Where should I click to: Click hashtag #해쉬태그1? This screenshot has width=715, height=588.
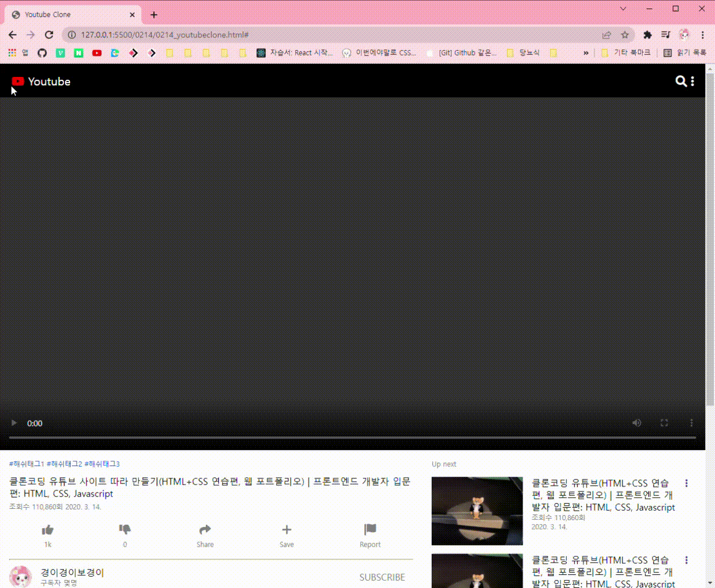[27, 464]
